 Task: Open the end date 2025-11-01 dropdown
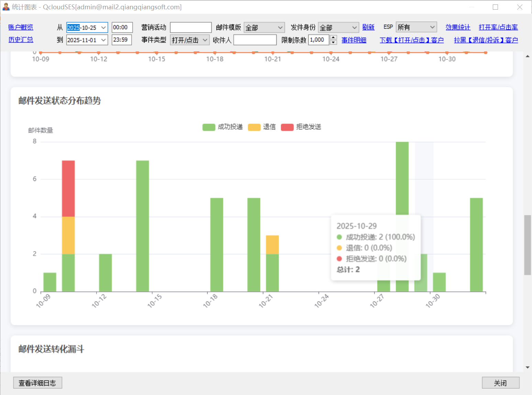click(x=103, y=40)
